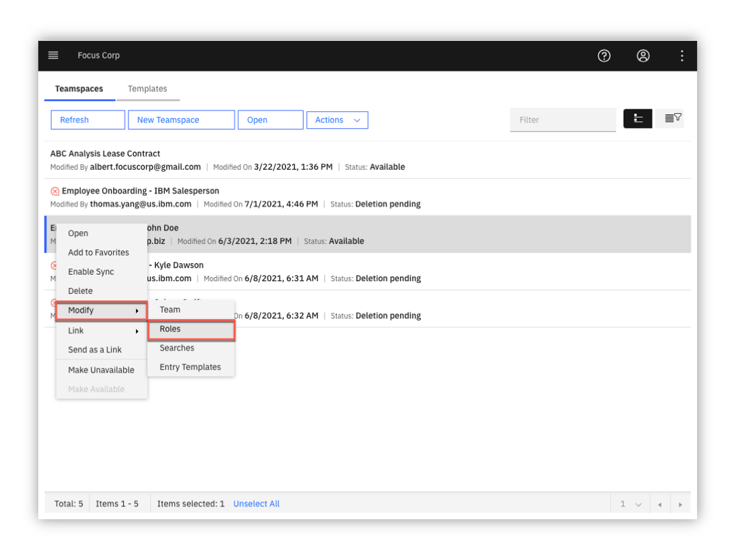Click the Refresh button
The width and height of the screenshot is (736, 560).
88,119
